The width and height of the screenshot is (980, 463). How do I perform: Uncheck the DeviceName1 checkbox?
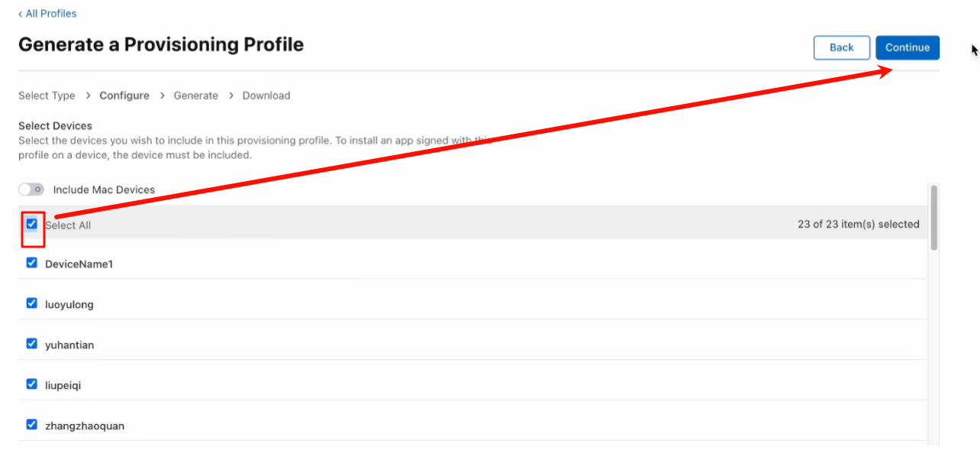[32, 263]
